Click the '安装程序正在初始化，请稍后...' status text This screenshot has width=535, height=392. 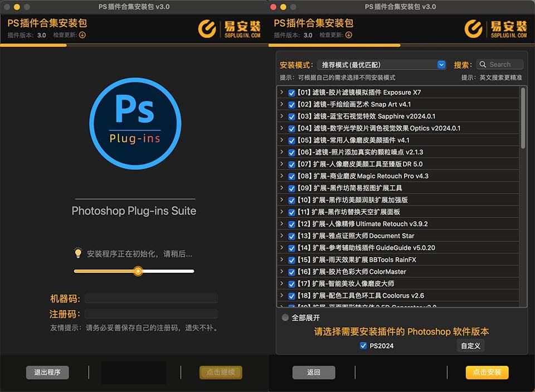coord(139,254)
